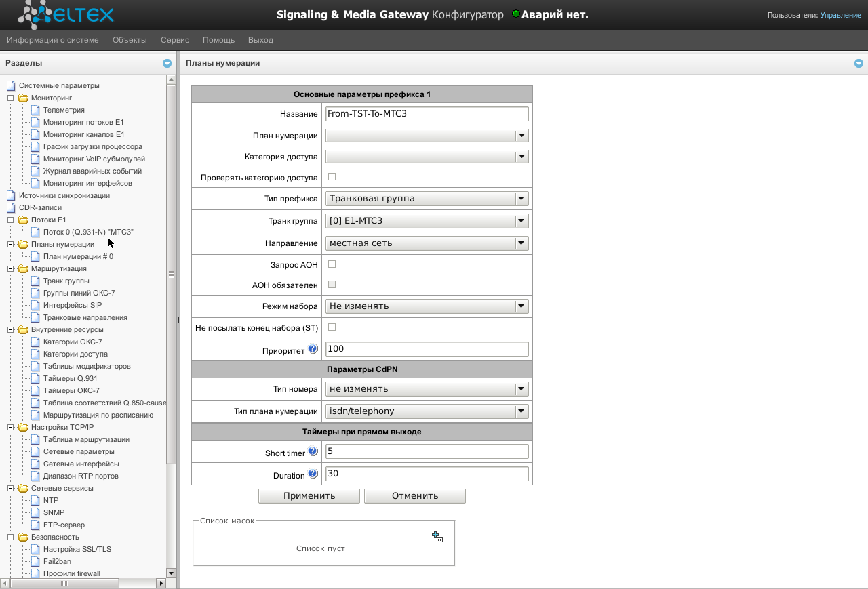Image resolution: width=868 pixels, height=589 pixels.
Task: Click the page icon of Источники синхронизации
Action: tap(11, 196)
